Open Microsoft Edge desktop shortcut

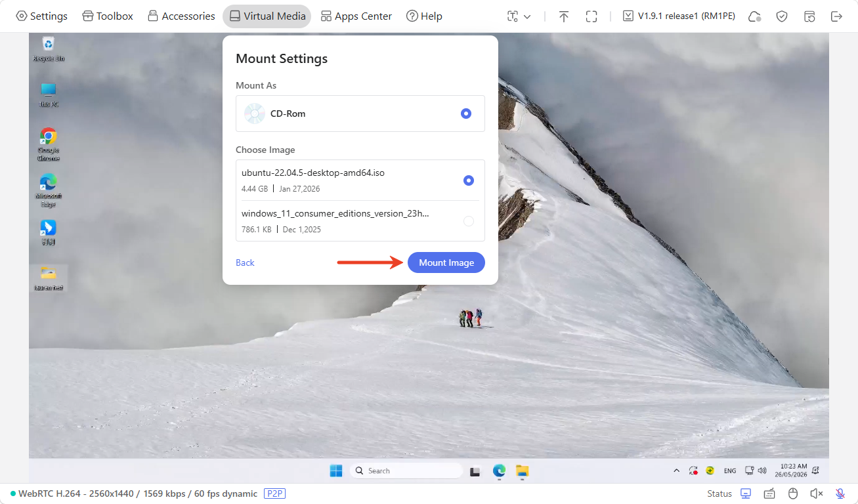[x=49, y=190]
